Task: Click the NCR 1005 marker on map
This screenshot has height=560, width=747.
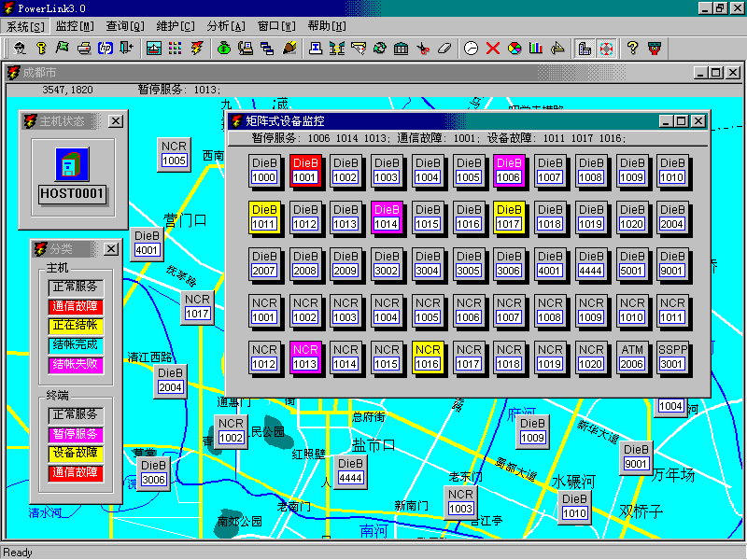Action: point(174,154)
